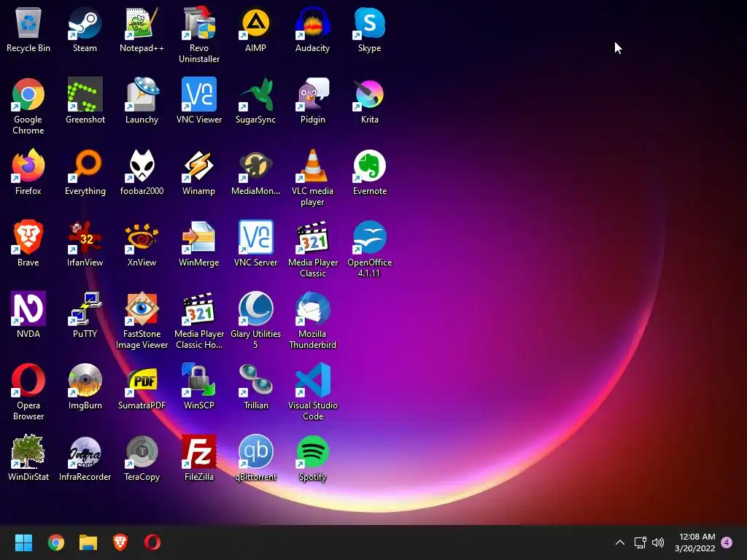Select Opera Browser desktop shortcut
Screen dimensions: 747x560
[28, 381]
